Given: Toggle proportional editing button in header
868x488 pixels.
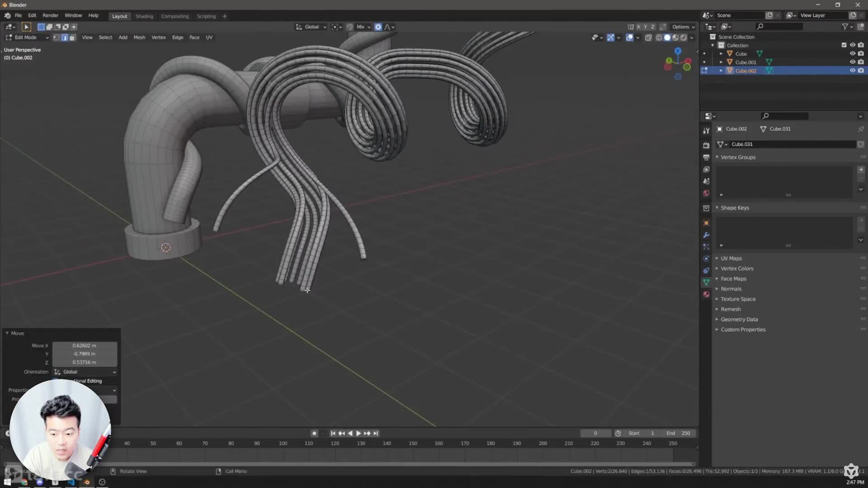Looking at the screenshot, I should click(378, 27).
